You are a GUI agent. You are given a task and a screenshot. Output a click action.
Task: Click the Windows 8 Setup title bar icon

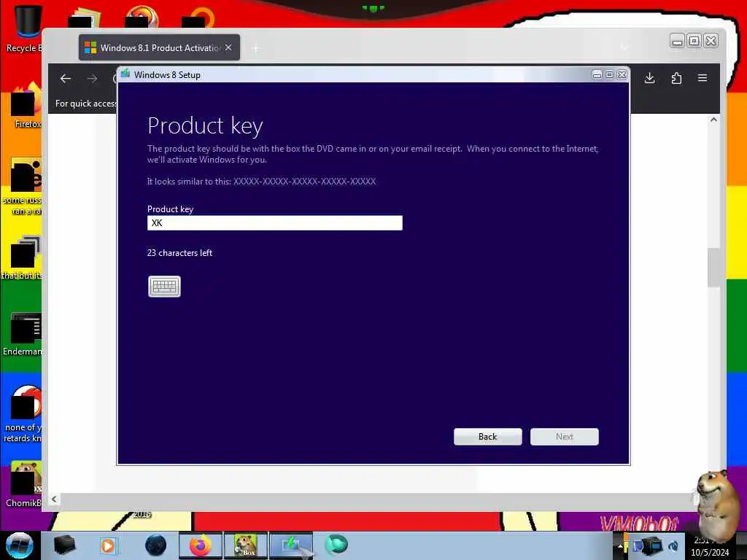click(x=125, y=74)
